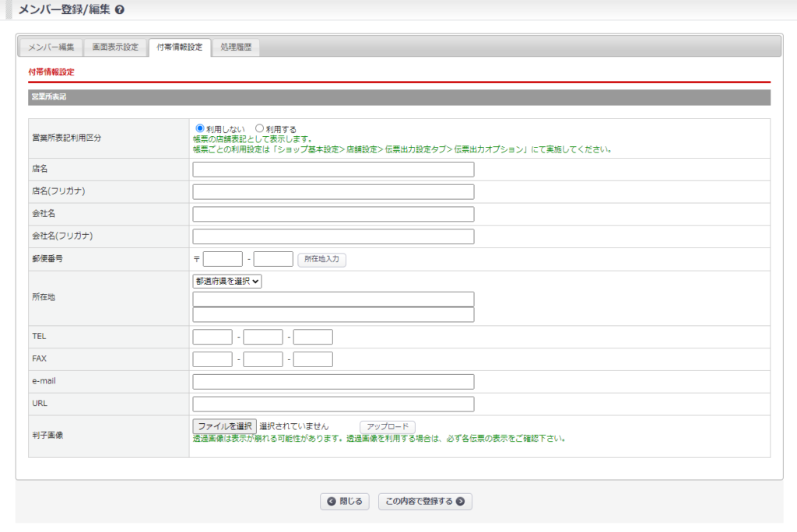Viewport: 797px width, 532px height.
Task: Click the この内容で登録する button
Action: pos(425,502)
